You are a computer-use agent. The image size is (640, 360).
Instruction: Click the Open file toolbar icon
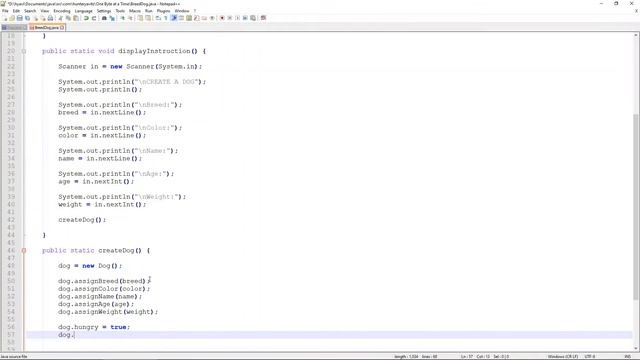click(x=12, y=18)
